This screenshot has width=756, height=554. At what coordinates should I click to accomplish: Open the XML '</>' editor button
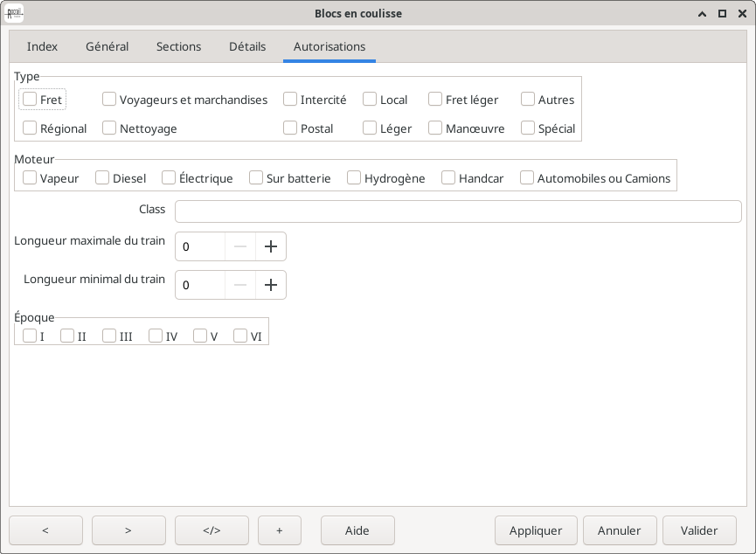(212, 530)
